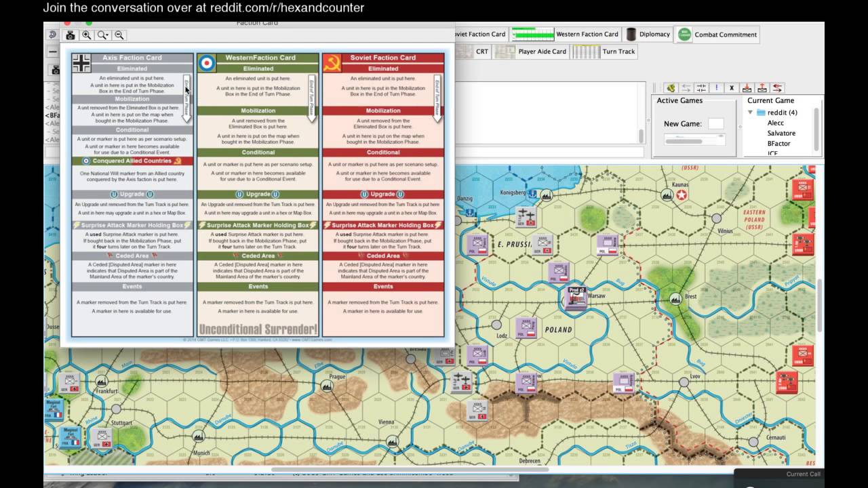This screenshot has height=488, width=868.
Task: Open the zoom level selector in Faction Card toolbar
Action: [103, 35]
